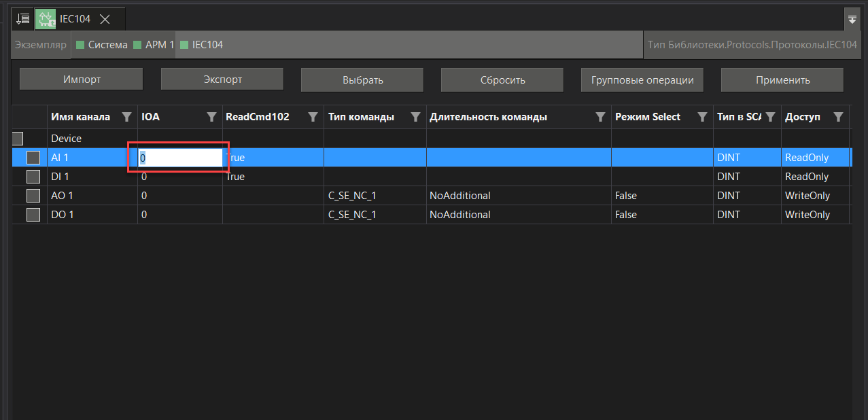The width and height of the screenshot is (868, 420).
Task: Close the IEC104 tab
Action: click(105, 19)
